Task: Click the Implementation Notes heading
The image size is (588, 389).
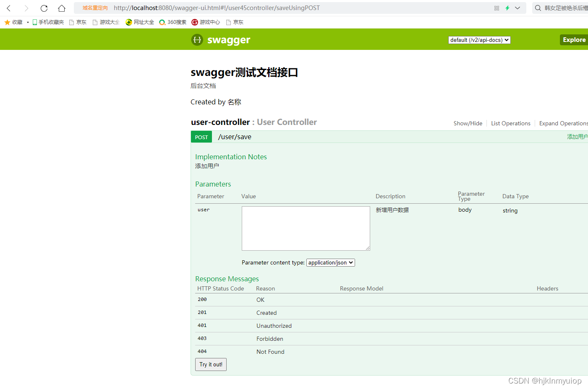Action: (x=231, y=157)
